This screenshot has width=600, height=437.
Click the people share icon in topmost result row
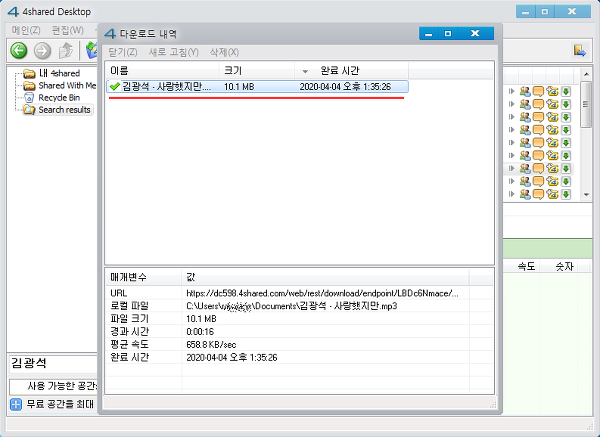[525, 91]
